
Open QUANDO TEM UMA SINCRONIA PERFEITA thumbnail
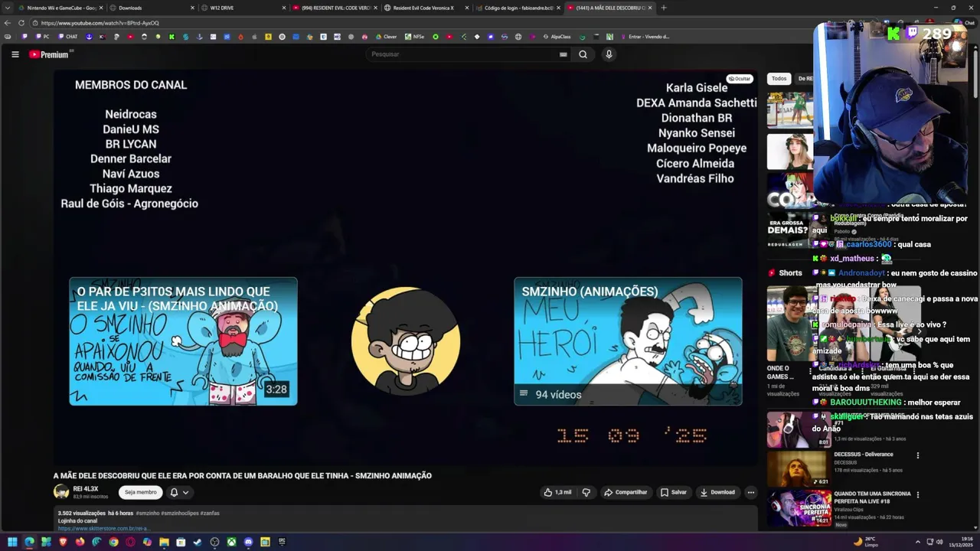(x=799, y=508)
